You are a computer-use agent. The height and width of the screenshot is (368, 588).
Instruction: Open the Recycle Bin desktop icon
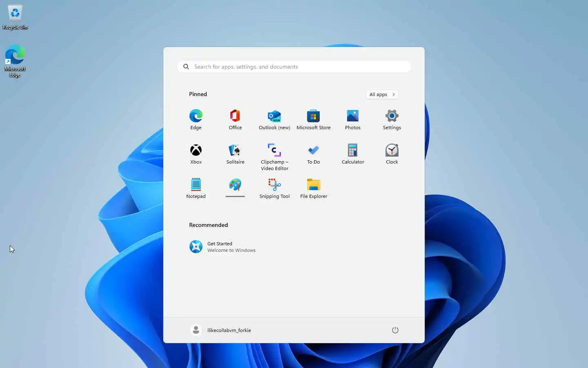click(x=15, y=17)
